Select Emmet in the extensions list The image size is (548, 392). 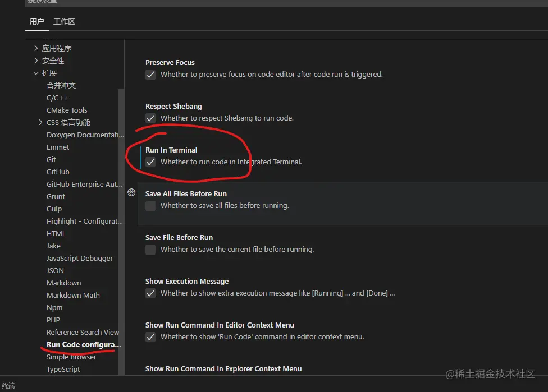point(58,147)
